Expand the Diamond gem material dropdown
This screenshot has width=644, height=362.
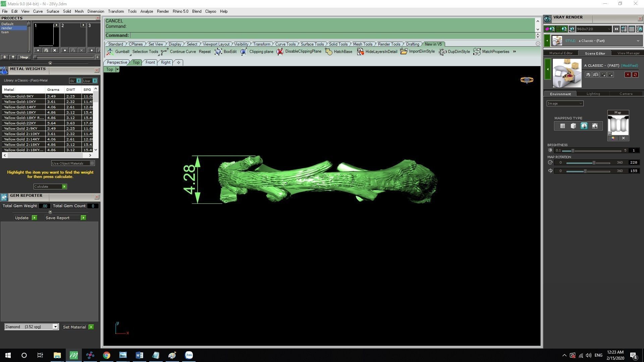pyautogui.click(x=55, y=327)
